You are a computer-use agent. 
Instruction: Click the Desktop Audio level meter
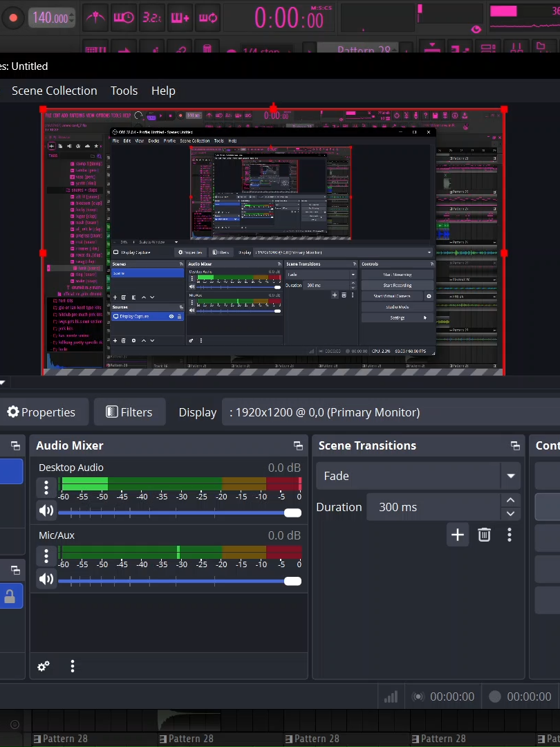pyautogui.click(x=180, y=484)
